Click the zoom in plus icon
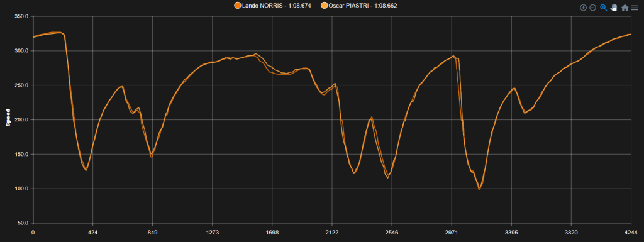 [583, 8]
